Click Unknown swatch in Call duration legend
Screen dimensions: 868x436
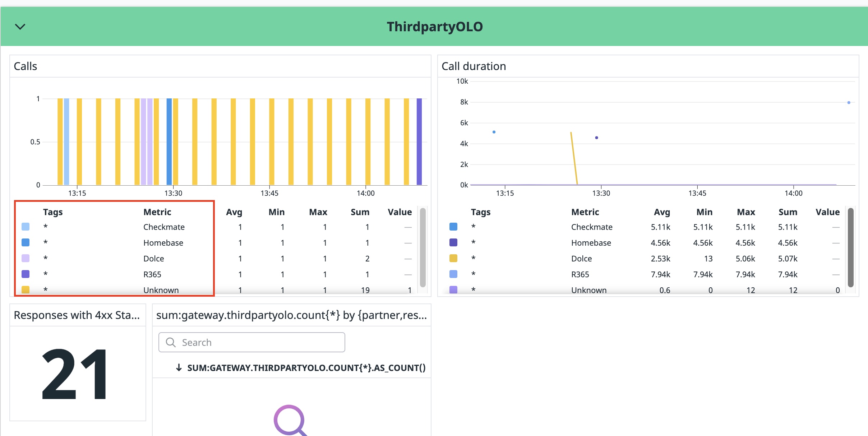[453, 289]
